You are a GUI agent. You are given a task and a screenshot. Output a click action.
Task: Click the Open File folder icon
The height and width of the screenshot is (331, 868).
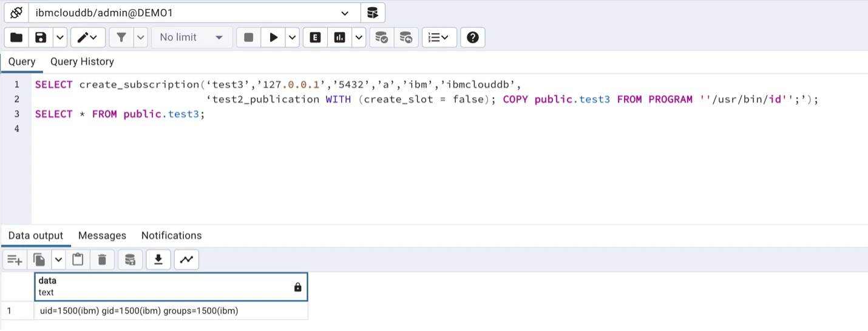pyautogui.click(x=16, y=38)
